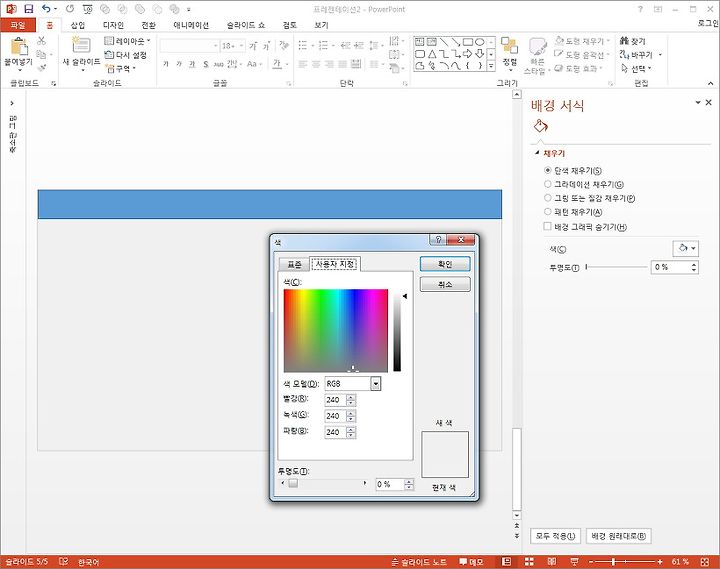Image resolution: width=720 pixels, height=569 pixels.
Task: Click the 확인 OK button
Action: [445, 264]
